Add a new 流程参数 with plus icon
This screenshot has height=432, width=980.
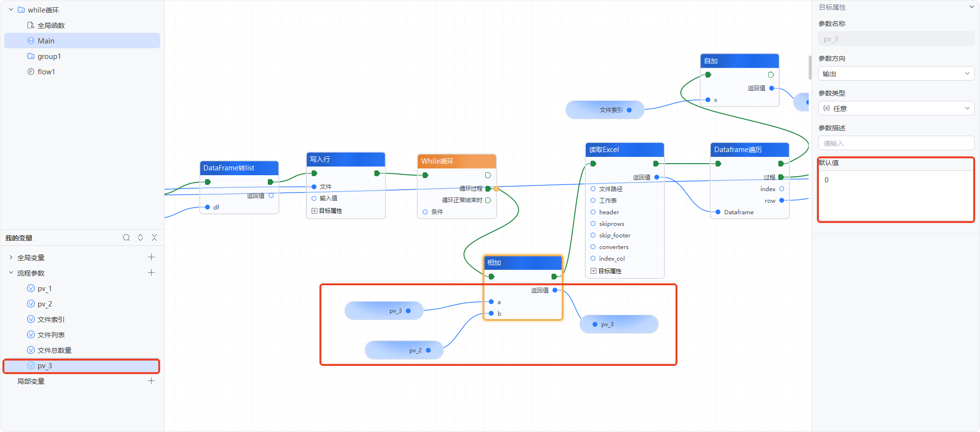(151, 273)
